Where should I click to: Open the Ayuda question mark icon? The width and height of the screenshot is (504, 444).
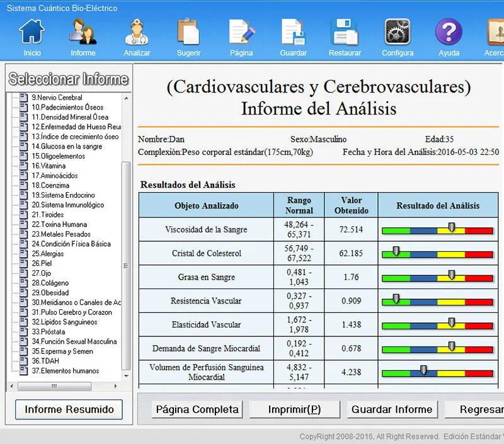click(x=449, y=33)
